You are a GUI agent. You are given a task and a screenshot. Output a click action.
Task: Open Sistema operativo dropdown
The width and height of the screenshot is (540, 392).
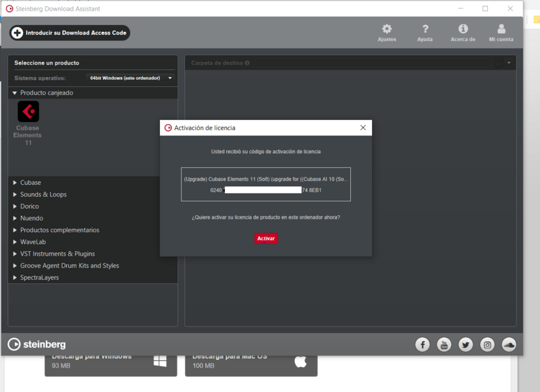[x=130, y=78]
